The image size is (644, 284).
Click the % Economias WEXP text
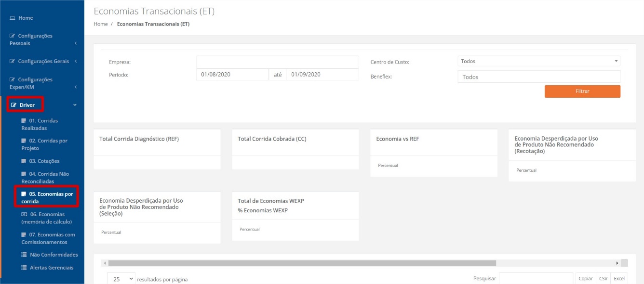(263, 210)
